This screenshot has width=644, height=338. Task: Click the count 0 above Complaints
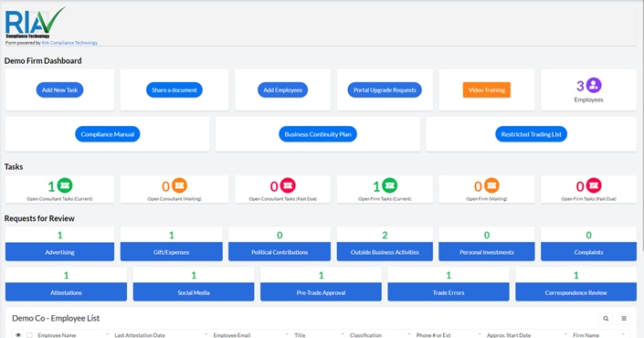588,236
